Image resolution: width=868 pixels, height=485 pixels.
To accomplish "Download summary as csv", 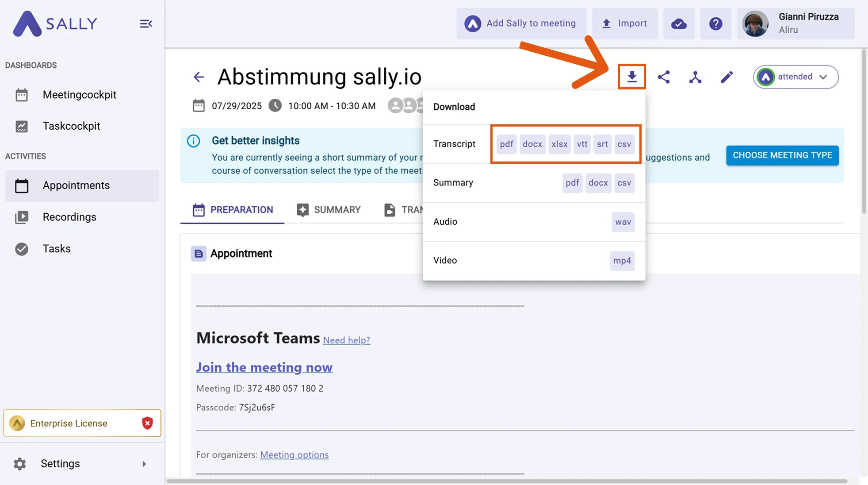I will point(624,183).
